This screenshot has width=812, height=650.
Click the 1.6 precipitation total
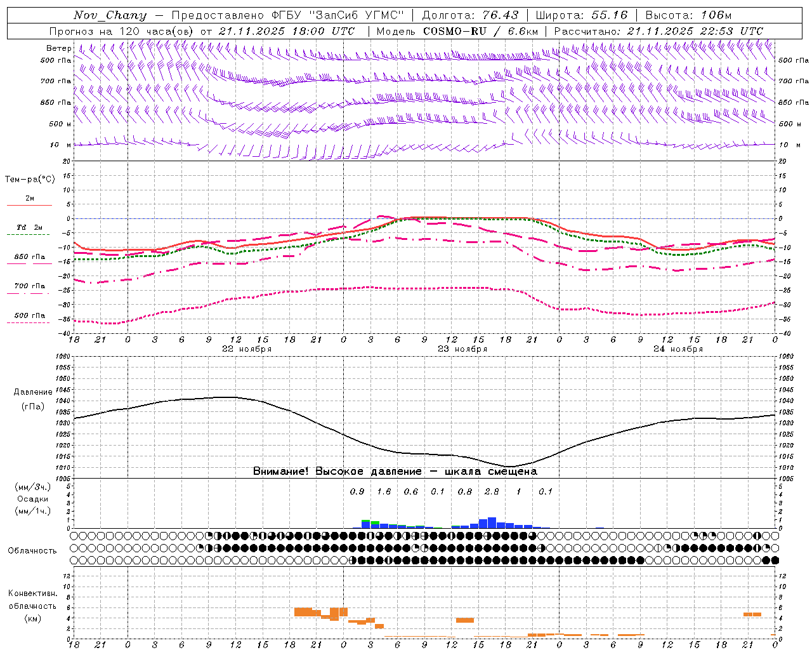click(384, 492)
